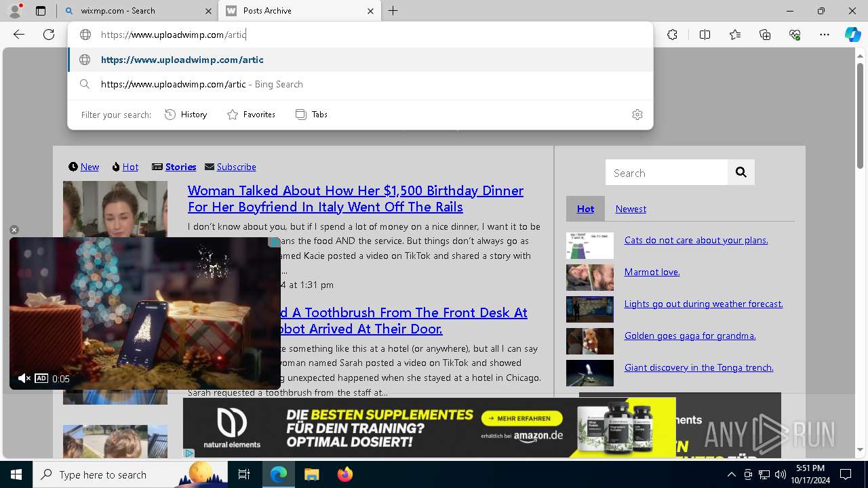Filter search by History
Screen dimensions: 868x488
tap(186, 115)
